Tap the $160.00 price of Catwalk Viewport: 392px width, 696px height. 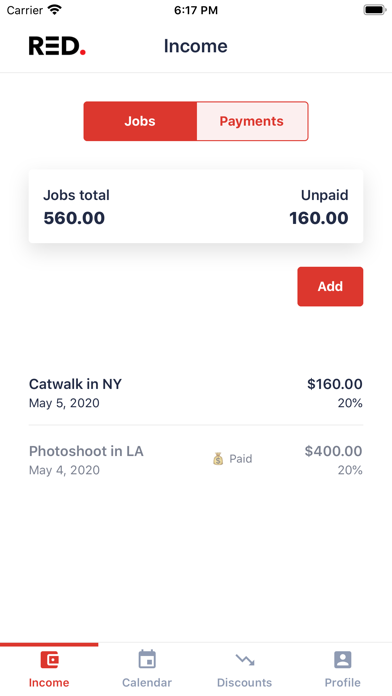click(335, 384)
